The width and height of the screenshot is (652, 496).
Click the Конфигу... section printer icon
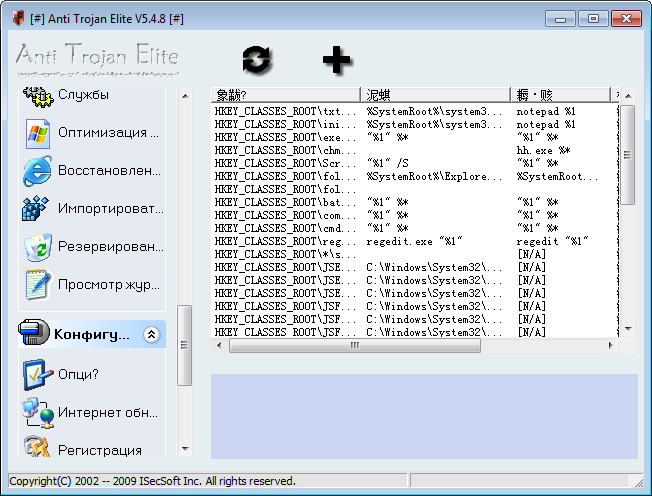coord(33,332)
